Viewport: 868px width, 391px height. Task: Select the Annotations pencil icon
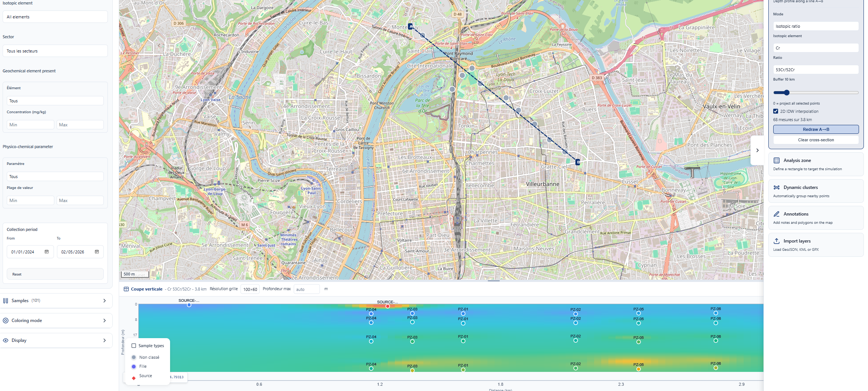[777, 214]
